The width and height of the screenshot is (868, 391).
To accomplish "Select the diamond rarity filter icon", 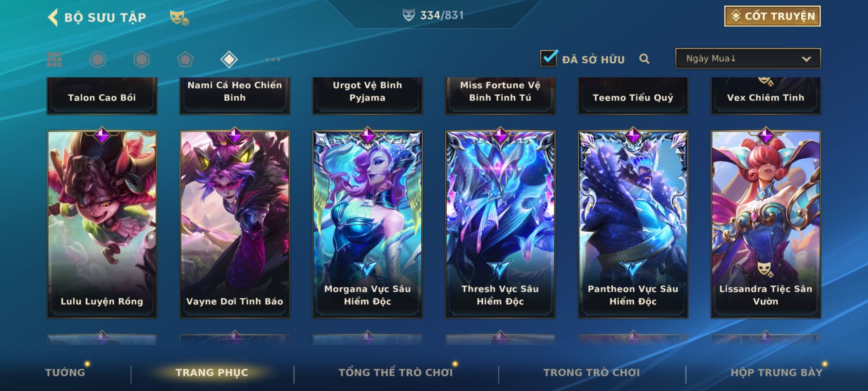I will (229, 59).
